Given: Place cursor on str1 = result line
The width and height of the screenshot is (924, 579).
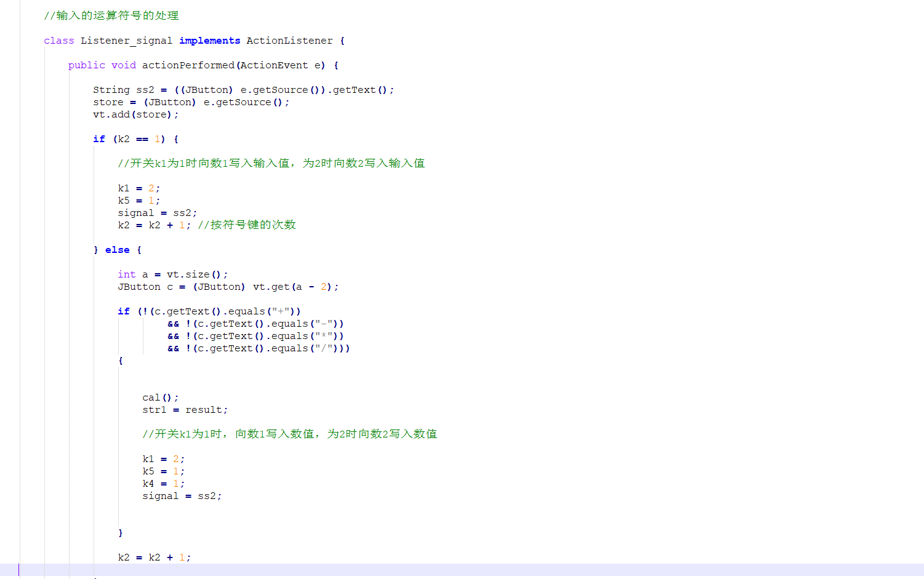Looking at the screenshot, I should pos(185,410).
